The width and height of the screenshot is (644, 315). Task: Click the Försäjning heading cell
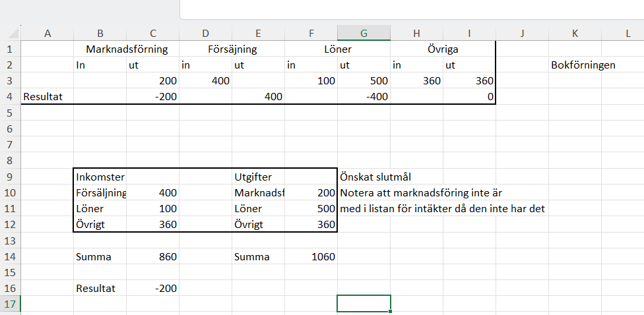232,49
